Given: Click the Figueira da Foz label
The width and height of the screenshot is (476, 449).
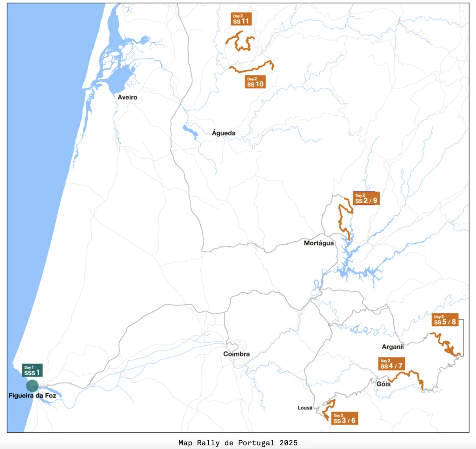Looking at the screenshot, I should click(33, 396).
